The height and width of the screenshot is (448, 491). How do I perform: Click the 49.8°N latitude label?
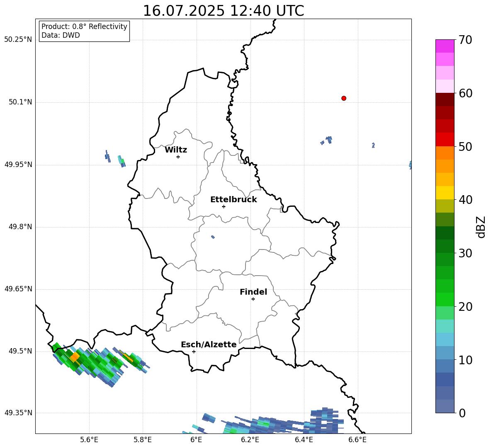point(20,227)
